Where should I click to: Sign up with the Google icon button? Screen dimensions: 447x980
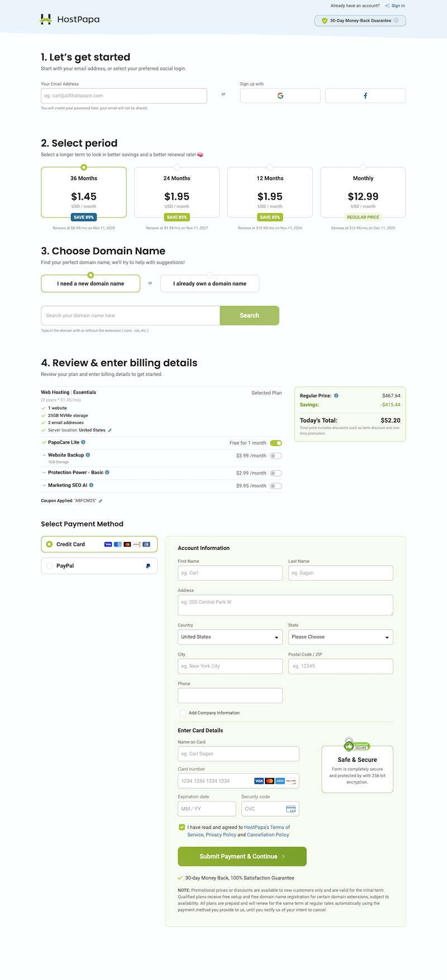point(280,96)
